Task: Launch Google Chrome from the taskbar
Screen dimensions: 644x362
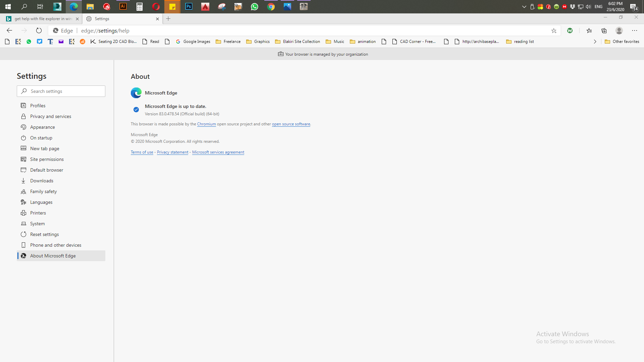Action: 271,7
